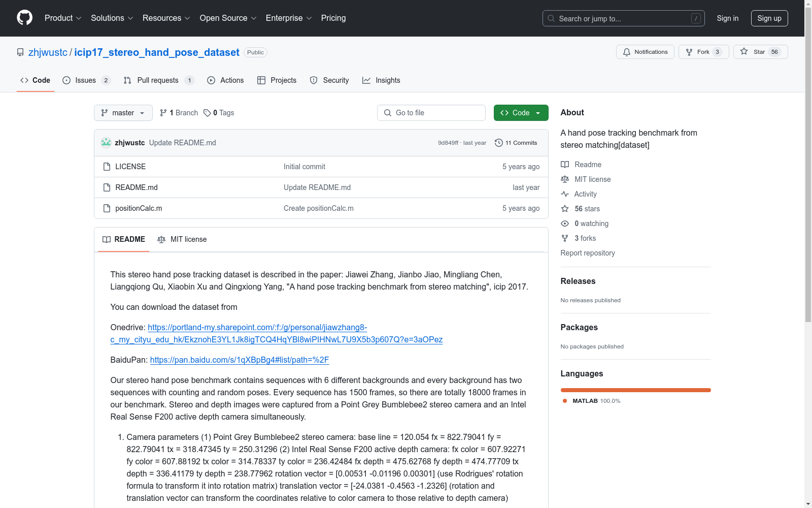Open the Product menu
Viewport: 812px width, 508px height.
pos(63,18)
